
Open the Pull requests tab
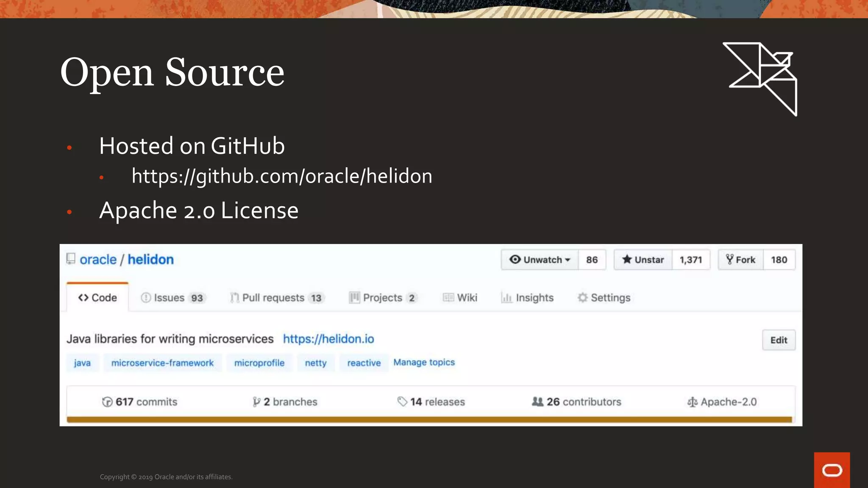pyautogui.click(x=277, y=298)
